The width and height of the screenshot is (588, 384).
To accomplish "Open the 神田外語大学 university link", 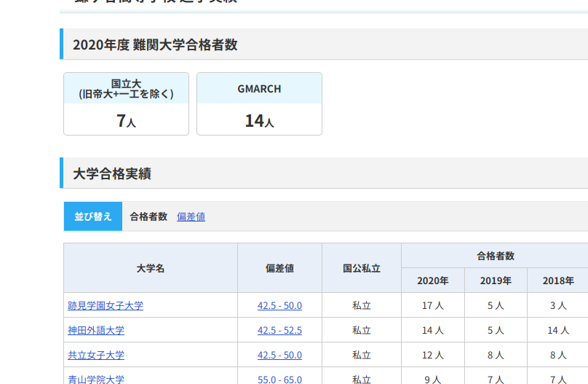I will (x=96, y=330).
